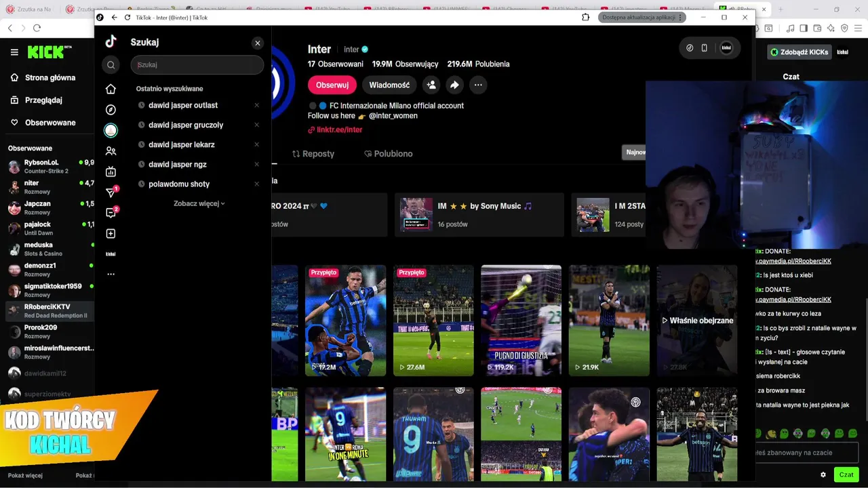Remove polawdomu shoty from recent searches
The image size is (868, 488).
tap(257, 184)
